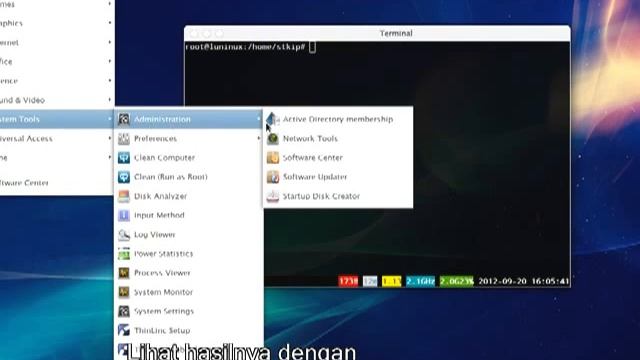Expand the Preferences submenu arrow

[x=258, y=138]
